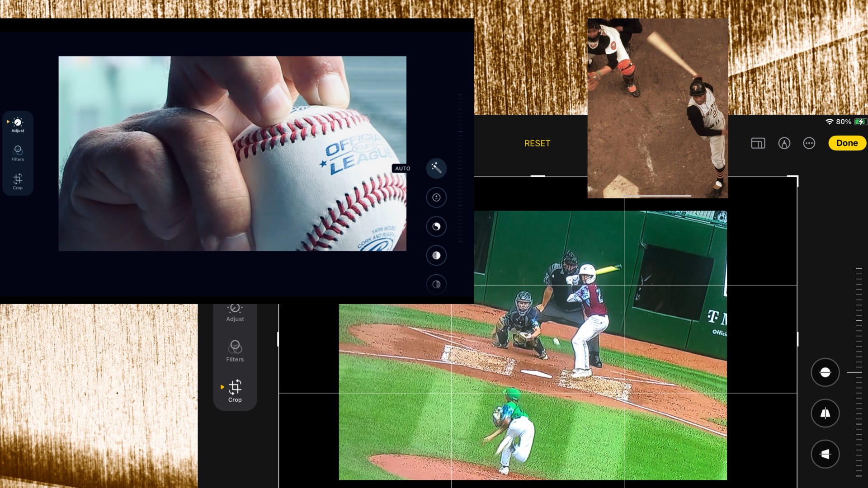Screen dimensions: 868x488
Task: Open Filters tab in the lower sidebar
Action: [x=235, y=351]
